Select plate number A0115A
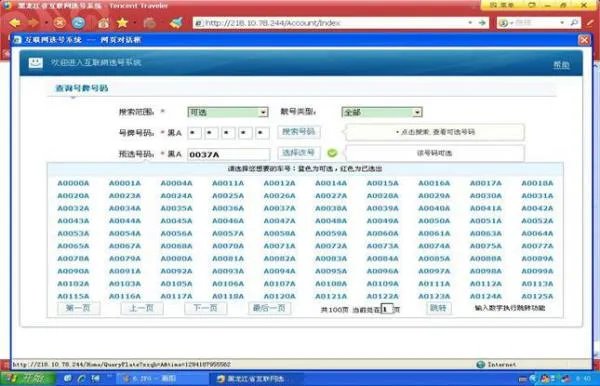 tap(73, 296)
